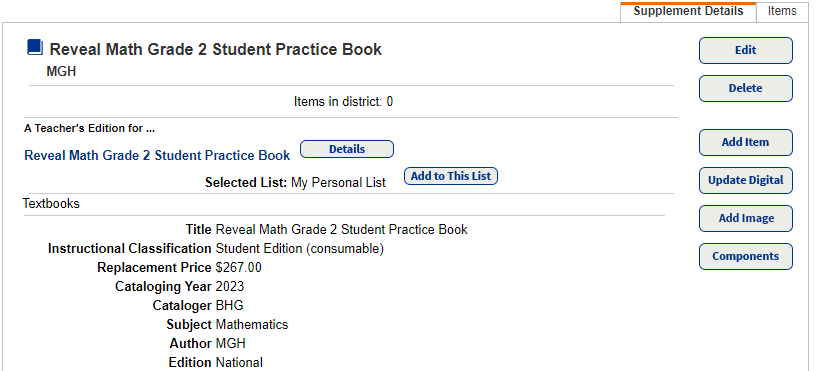Click Add to This List
This screenshot has width=816, height=371.
(451, 176)
